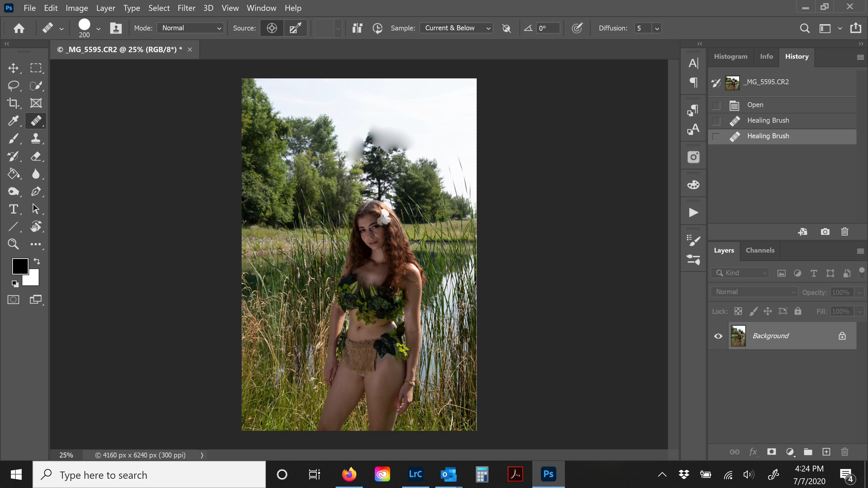The height and width of the screenshot is (488, 868).
Task: Toggle history brush source box for Open state
Action: 716,106
